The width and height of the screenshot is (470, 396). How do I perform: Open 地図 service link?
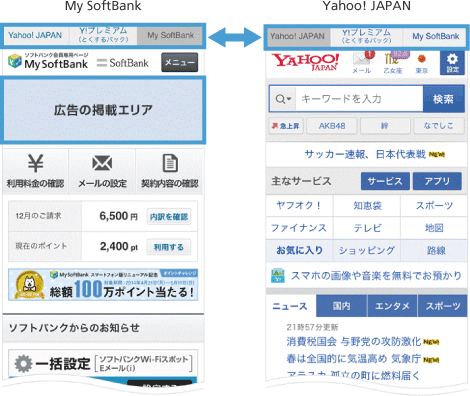pyautogui.click(x=434, y=228)
